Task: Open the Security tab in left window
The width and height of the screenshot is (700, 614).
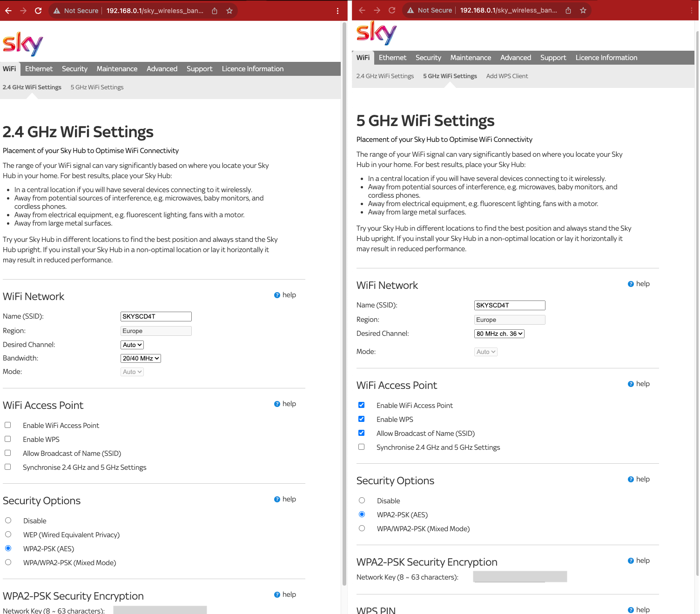Action: (74, 69)
